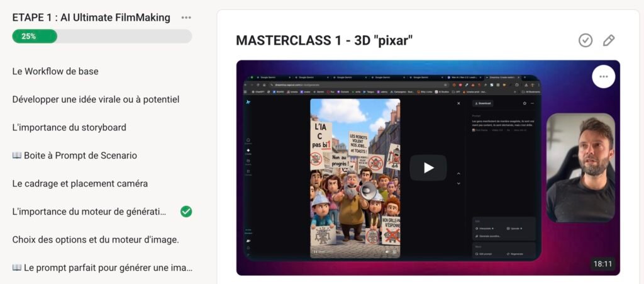Click the protest cartoon image in the video
Viewport: 644px width, 284px height.
tap(355, 178)
